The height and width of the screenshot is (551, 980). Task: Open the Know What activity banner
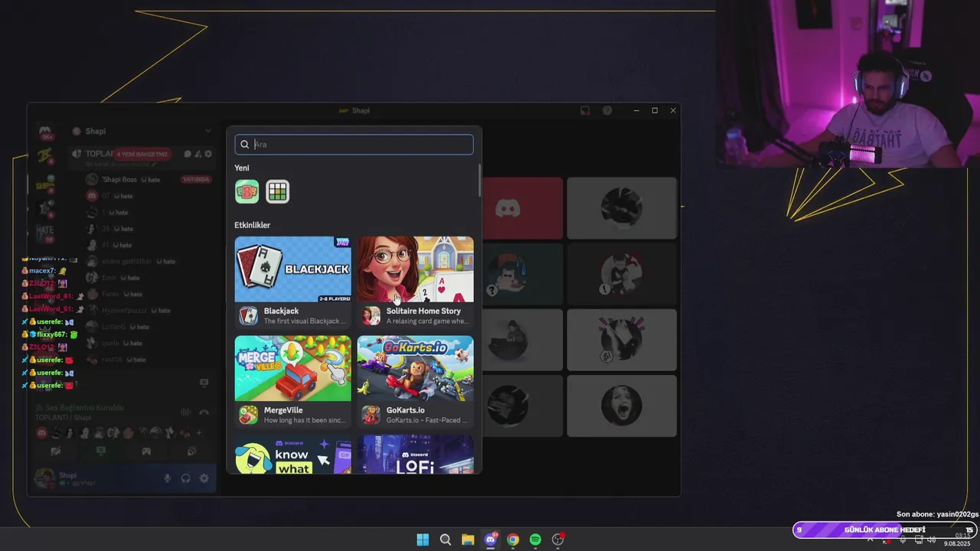[292, 455]
